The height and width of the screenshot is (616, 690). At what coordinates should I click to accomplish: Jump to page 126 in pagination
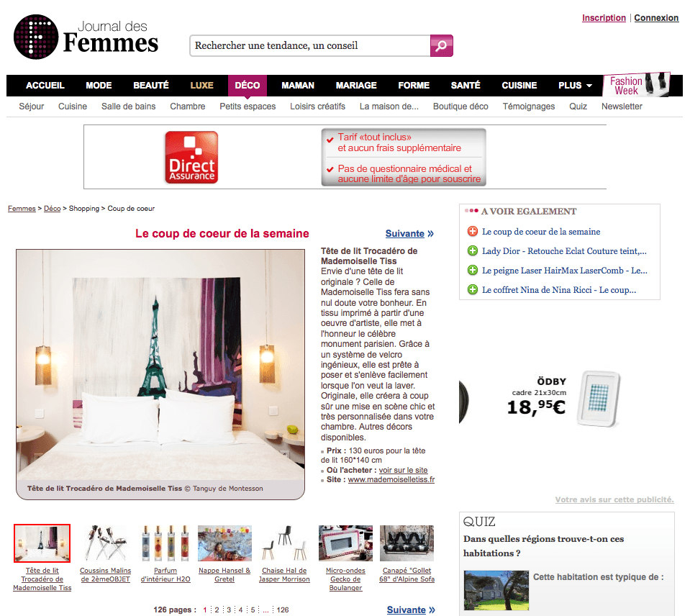[x=283, y=610]
